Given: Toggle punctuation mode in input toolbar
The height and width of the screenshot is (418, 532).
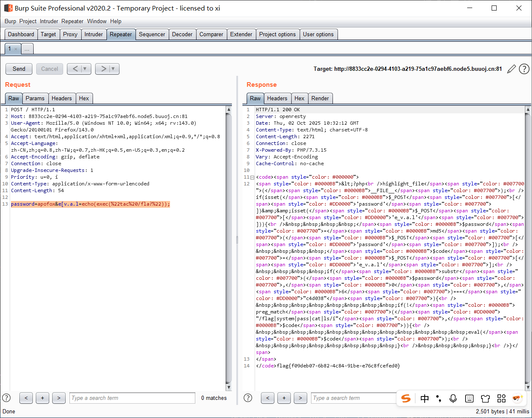Looking at the screenshot, I should pyautogui.click(x=439, y=398).
